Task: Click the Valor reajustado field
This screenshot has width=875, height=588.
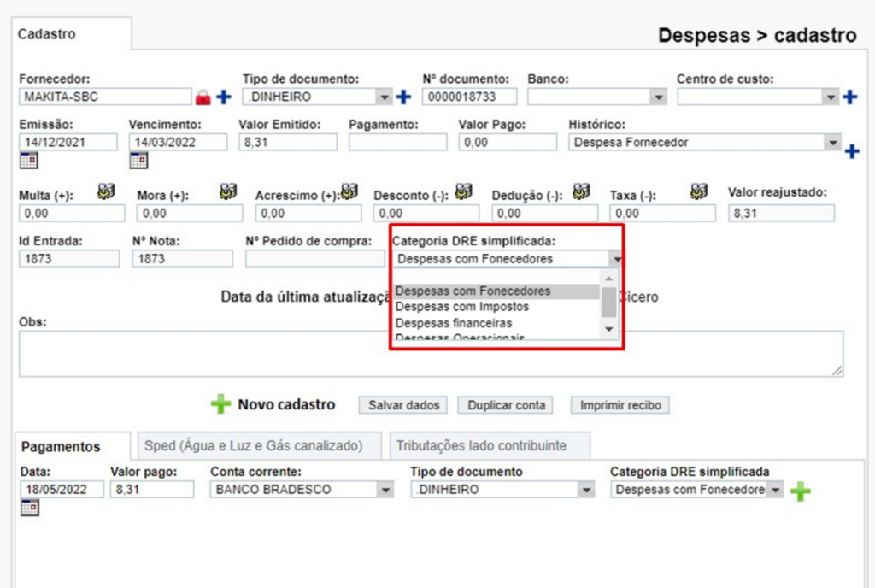Action: (782, 214)
